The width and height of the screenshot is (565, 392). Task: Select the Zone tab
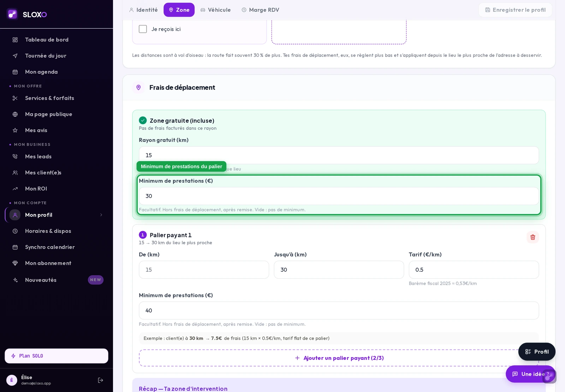pyautogui.click(x=179, y=10)
